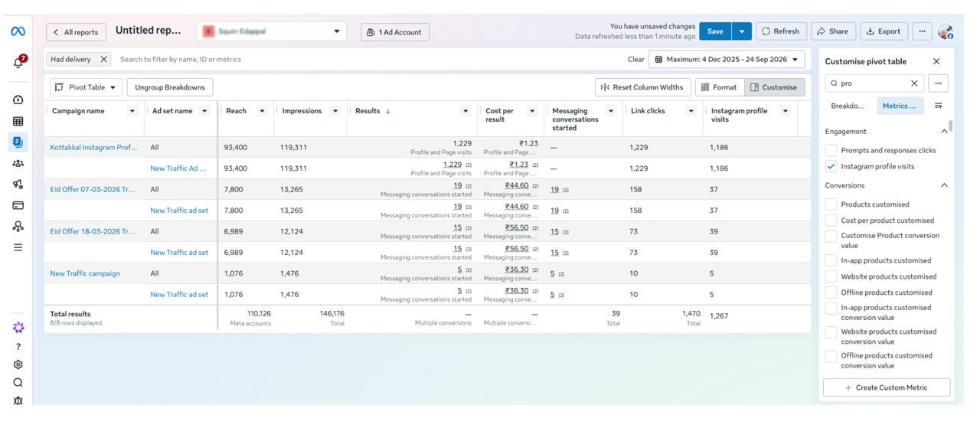Open the Pivot Table layout dropdown
This screenshot has width=980, height=438.
point(86,87)
